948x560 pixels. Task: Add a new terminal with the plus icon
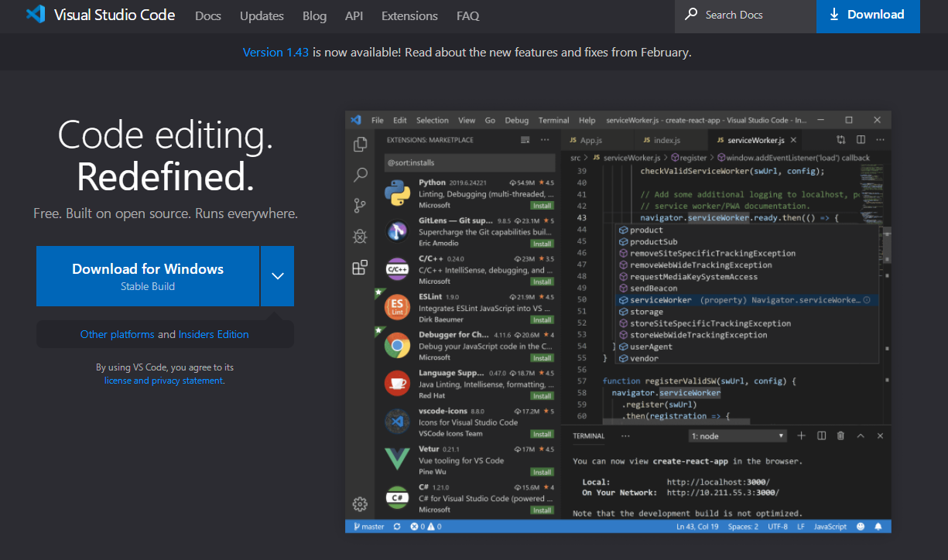point(802,435)
